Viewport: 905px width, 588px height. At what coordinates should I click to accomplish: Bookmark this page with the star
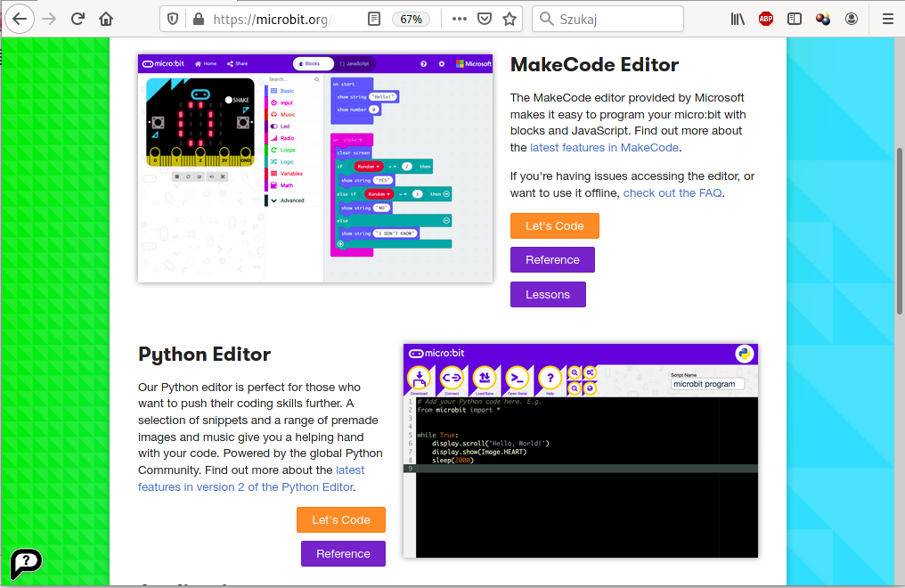coord(510,19)
